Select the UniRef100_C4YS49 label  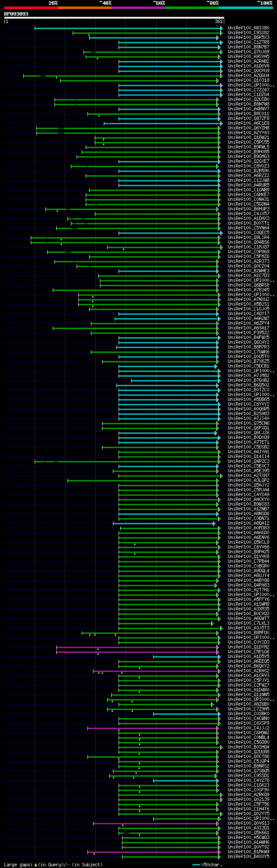coord(248,495)
